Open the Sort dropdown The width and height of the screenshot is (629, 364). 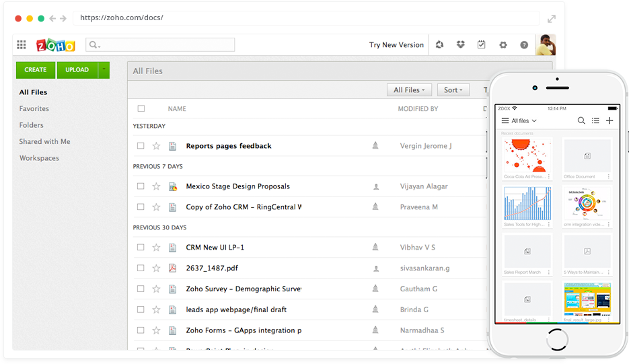tap(453, 90)
